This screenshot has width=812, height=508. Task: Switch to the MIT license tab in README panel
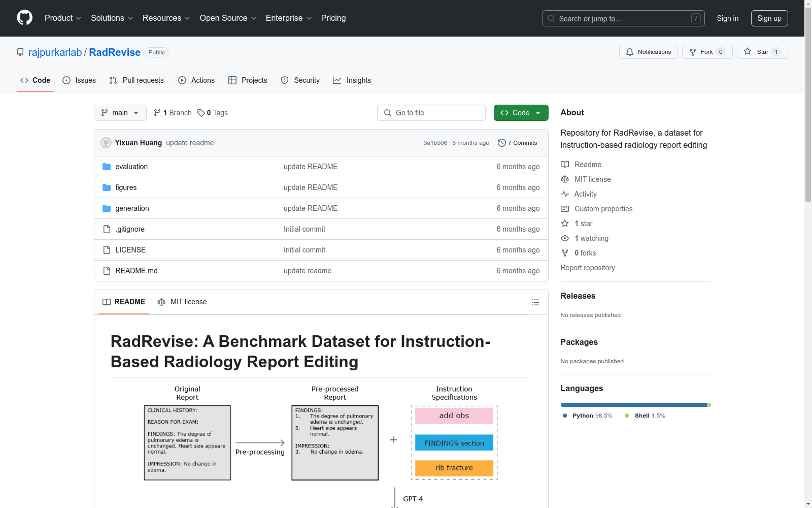pos(182,302)
